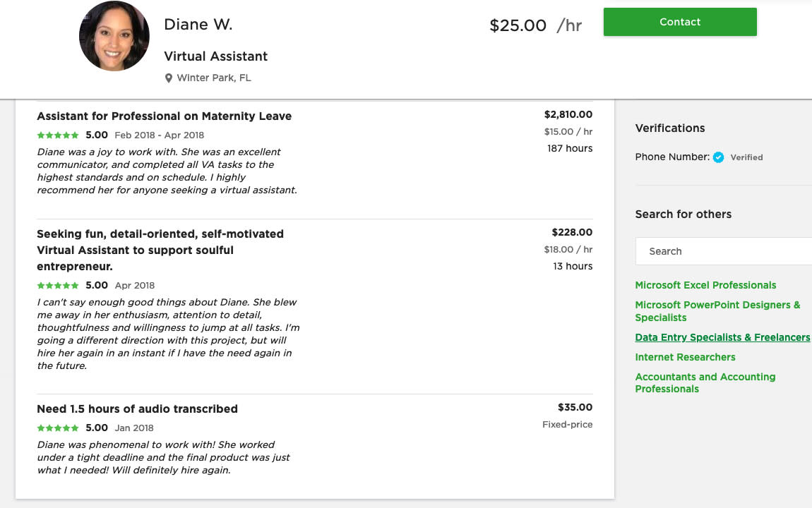Screen dimensions: 812x508
Task: Open Data Entry Specialists & Freelancers link
Action: coord(722,337)
